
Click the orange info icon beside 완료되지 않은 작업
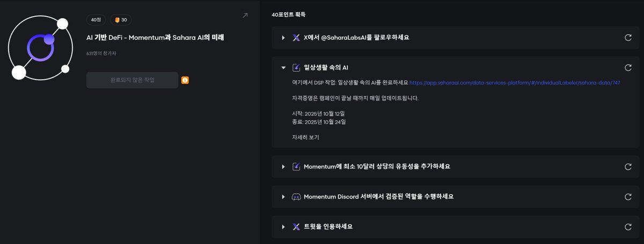[185, 80]
